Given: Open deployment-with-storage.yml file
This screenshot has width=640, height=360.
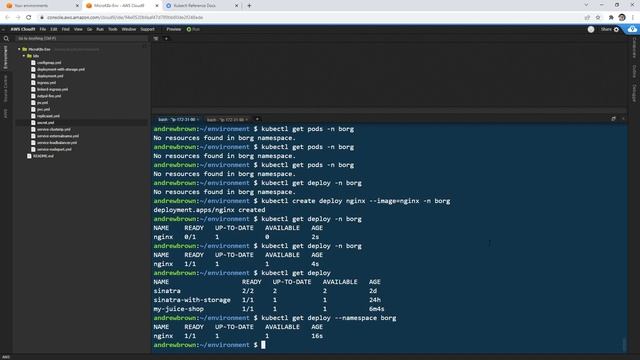Looking at the screenshot, I should coord(61,69).
